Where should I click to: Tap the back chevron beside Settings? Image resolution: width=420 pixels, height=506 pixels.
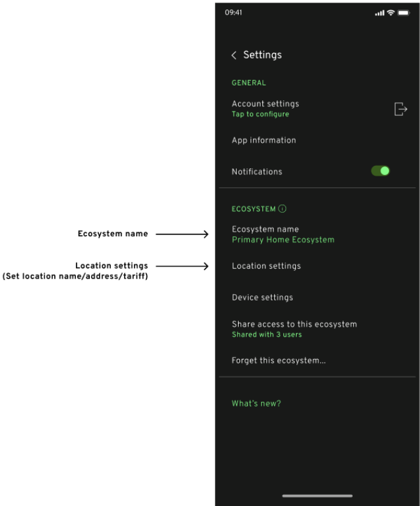pos(234,55)
